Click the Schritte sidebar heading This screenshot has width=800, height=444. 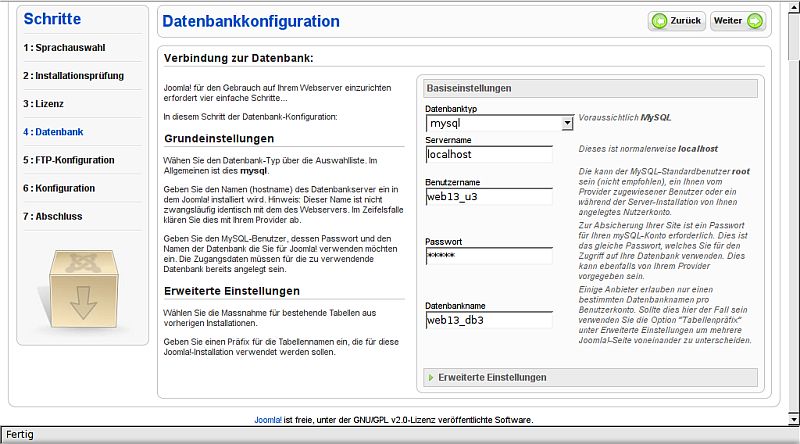[x=52, y=19]
